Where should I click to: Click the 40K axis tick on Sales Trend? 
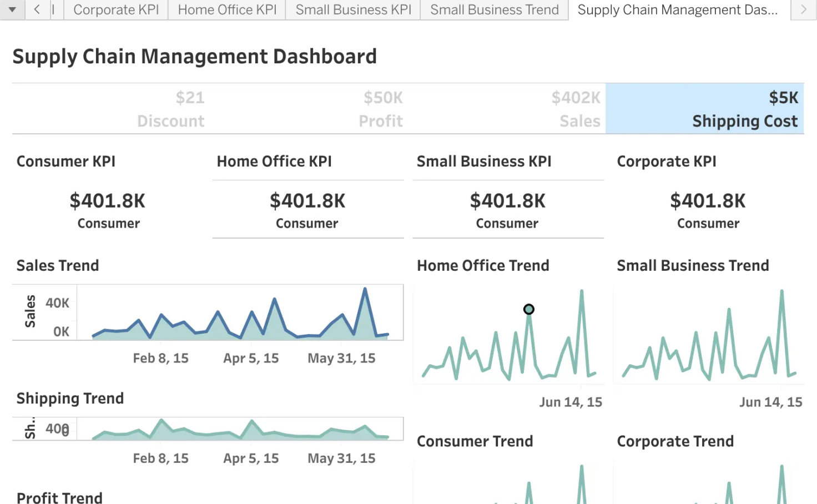click(x=57, y=303)
